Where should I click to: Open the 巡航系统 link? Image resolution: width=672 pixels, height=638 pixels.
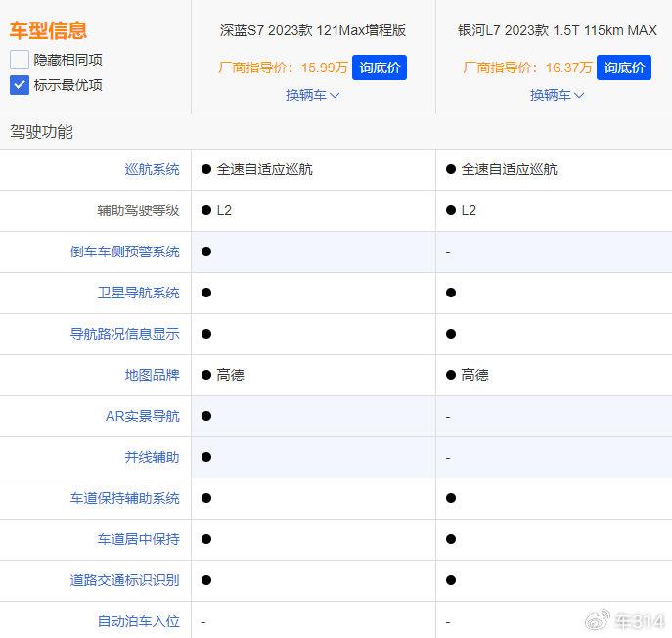tap(153, 169)
